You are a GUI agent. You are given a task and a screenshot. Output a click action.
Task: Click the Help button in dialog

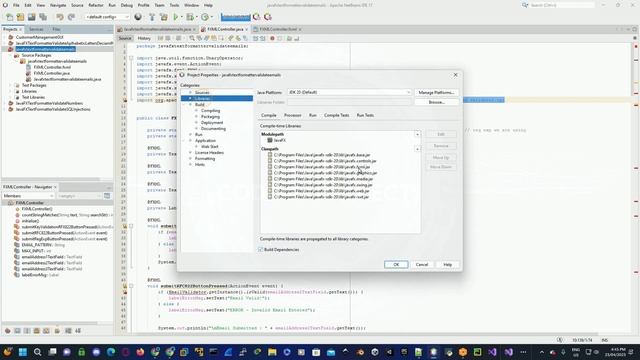coord(447,264)
